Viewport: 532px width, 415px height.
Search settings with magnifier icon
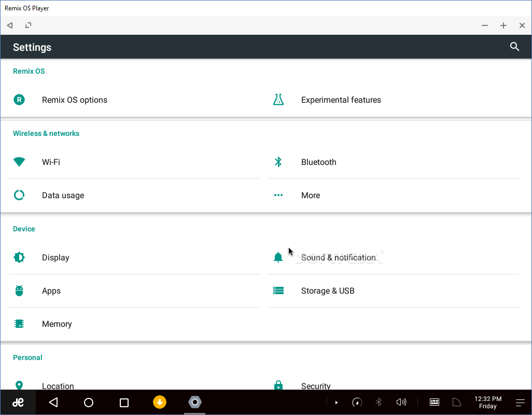click(x=515, y=47)
